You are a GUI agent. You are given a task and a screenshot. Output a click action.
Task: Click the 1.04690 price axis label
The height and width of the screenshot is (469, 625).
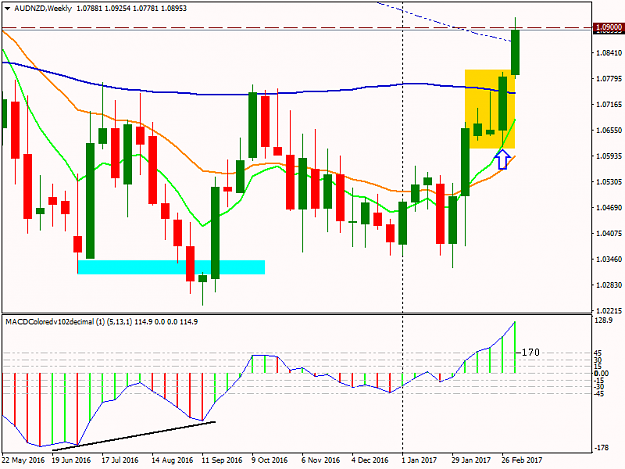609,208
